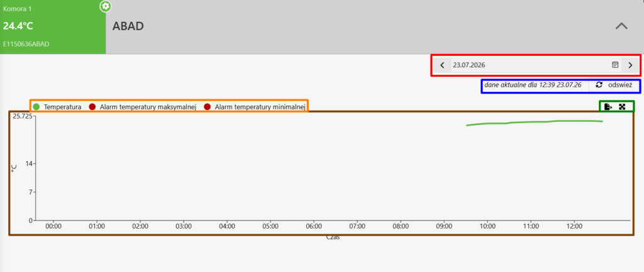This screenshot has height=272, width=644.
Task: Click red dot for Alarm temperatury minimalnej
Action: [208, 107]
